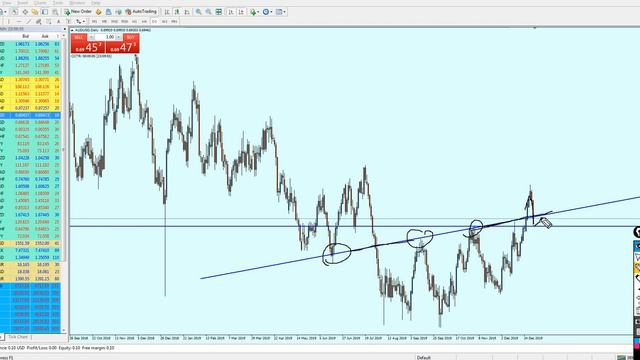The height and width of the screenshot is (360, 640).
Task: Toggle the AutoTrading button
Action: coord(141,12)
